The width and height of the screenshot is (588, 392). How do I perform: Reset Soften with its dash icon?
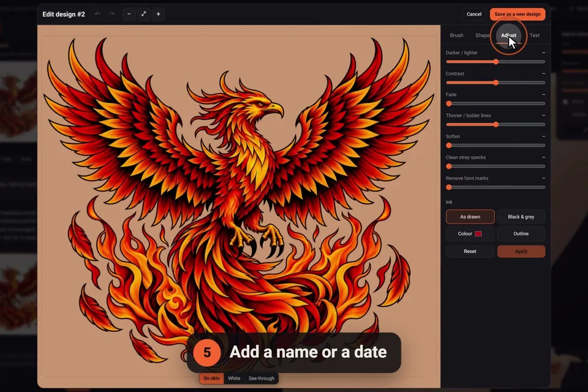(543, 137)
